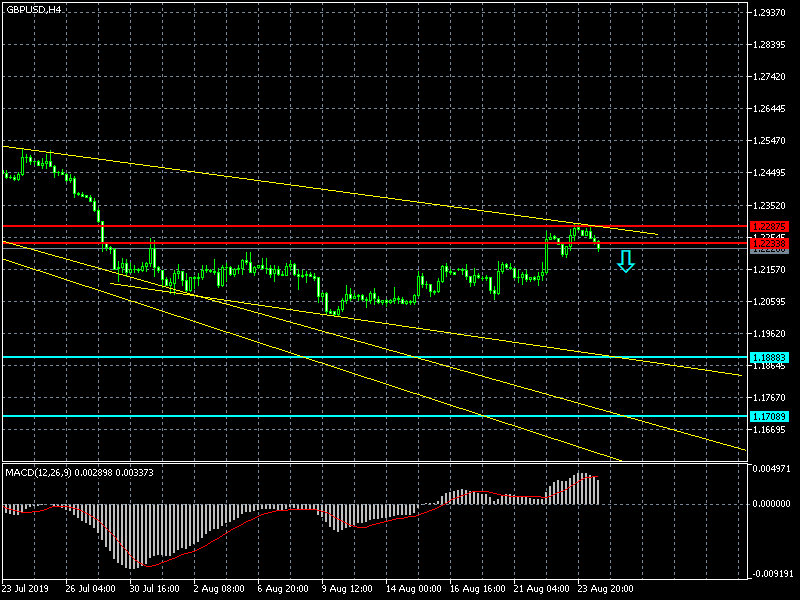This screenshot has width=800, height=600.
Task: Click the 1.17670 price axis label
Action: pos(769,397)
